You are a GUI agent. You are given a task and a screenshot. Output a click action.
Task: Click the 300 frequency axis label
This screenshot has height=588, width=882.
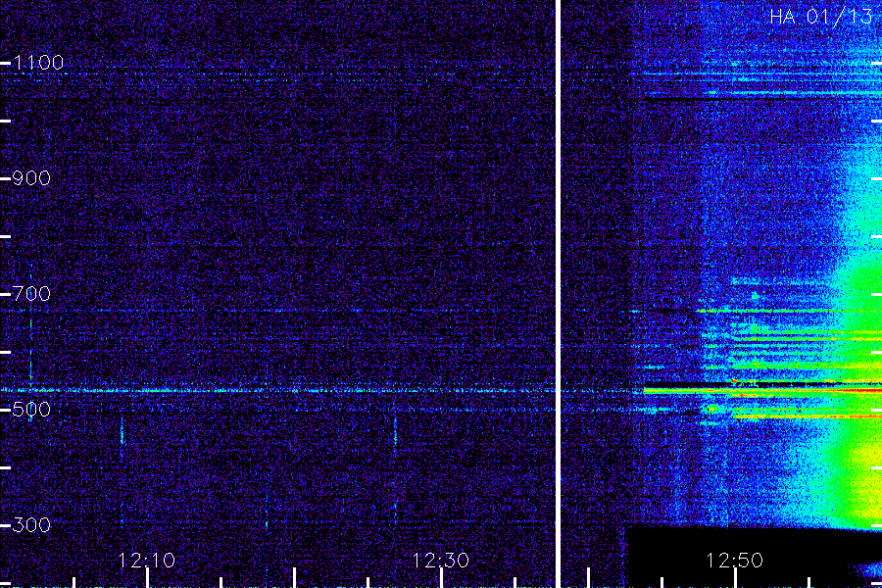tap(31, 525)
